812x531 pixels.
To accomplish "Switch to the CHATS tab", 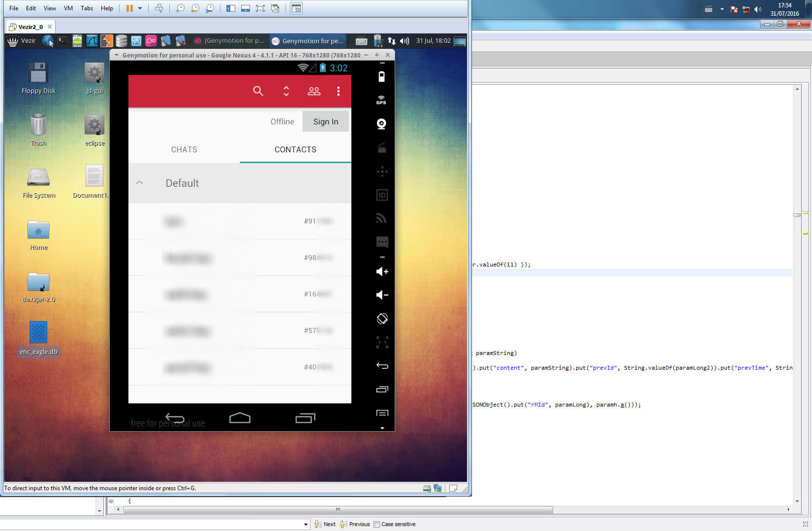I will [184, 149].
